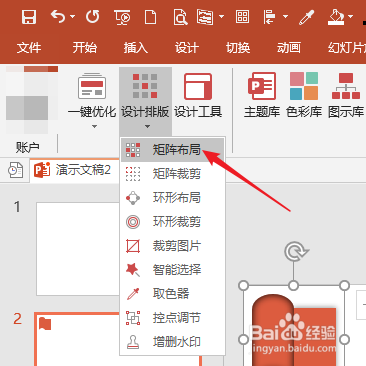Start slideshow from beginning icon
Viewport: 366px width, 366px height.
[122, 17]
